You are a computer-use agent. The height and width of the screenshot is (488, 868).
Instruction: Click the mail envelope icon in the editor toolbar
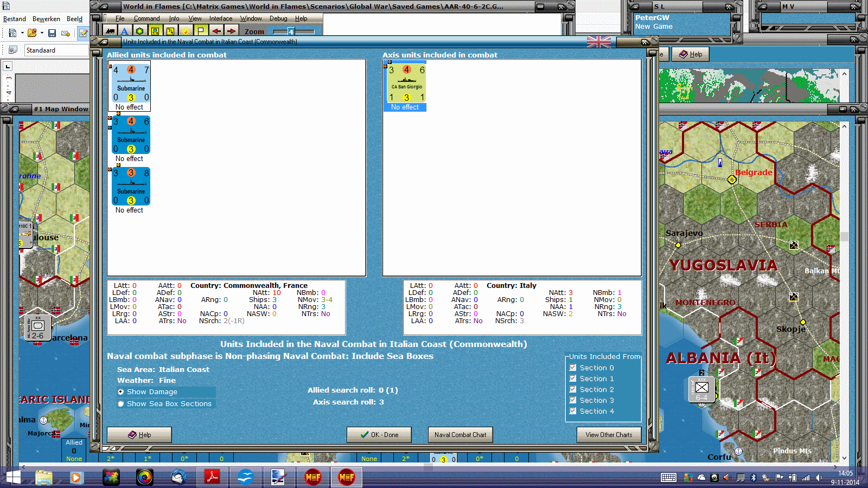(x=66, y=33)
